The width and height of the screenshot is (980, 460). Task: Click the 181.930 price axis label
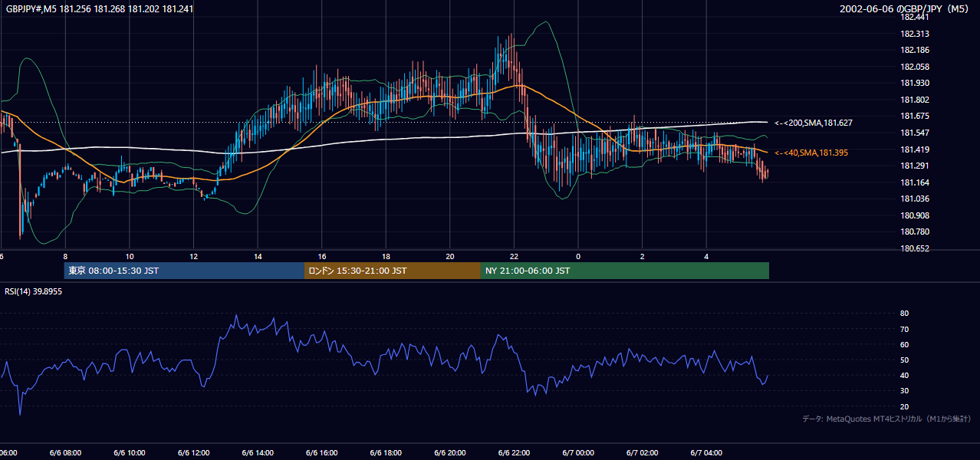tap(914, 83)
